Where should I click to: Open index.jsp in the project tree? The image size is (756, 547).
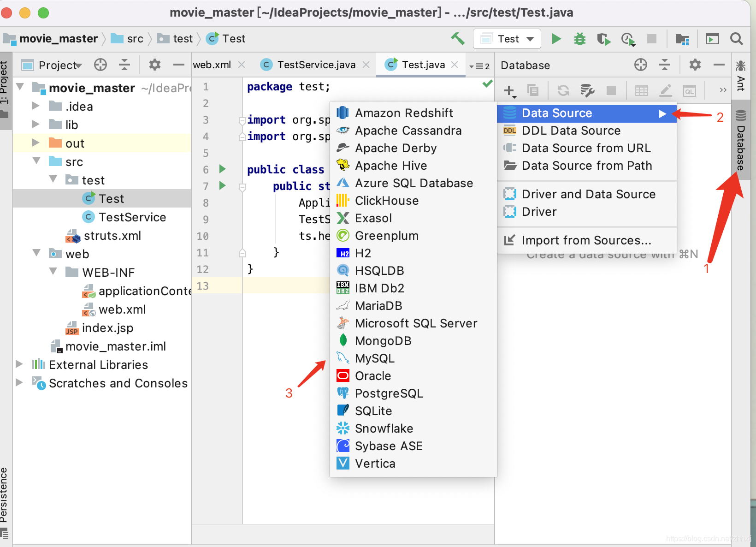click(100, 328)
